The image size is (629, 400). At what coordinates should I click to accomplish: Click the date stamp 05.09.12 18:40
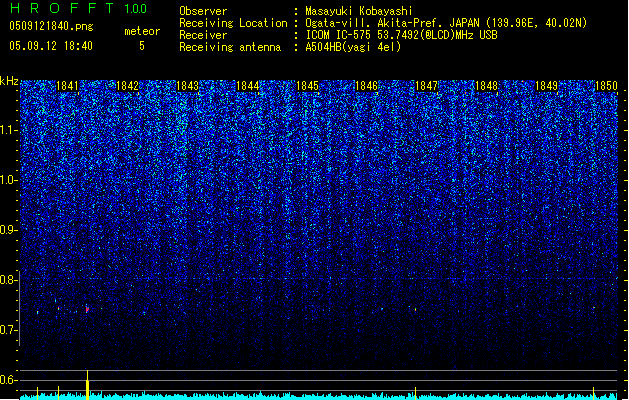tap(51, 46)
